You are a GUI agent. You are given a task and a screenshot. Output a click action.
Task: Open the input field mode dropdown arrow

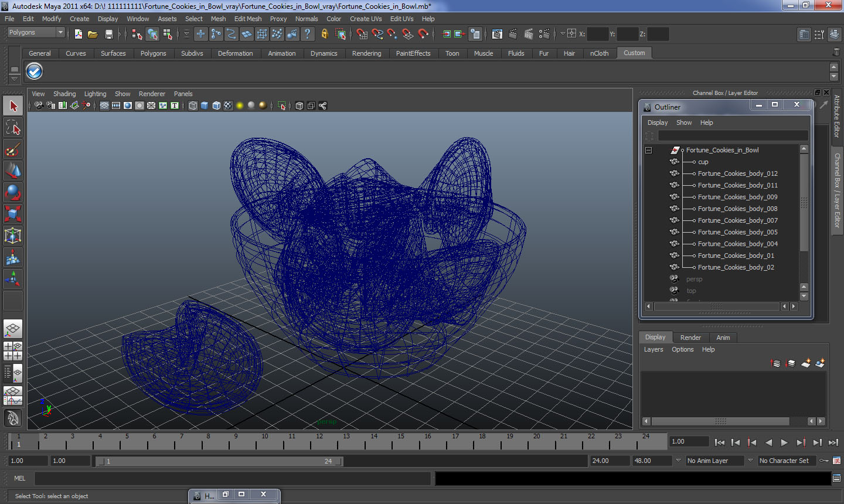pos(563,34)
